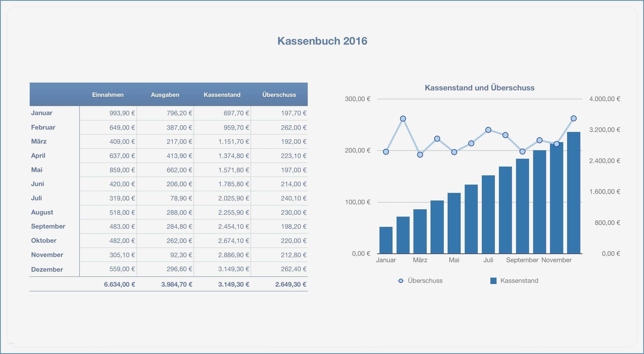Select the Januar row label
This screenshot has width=644, height=354.
click(42, 113)
